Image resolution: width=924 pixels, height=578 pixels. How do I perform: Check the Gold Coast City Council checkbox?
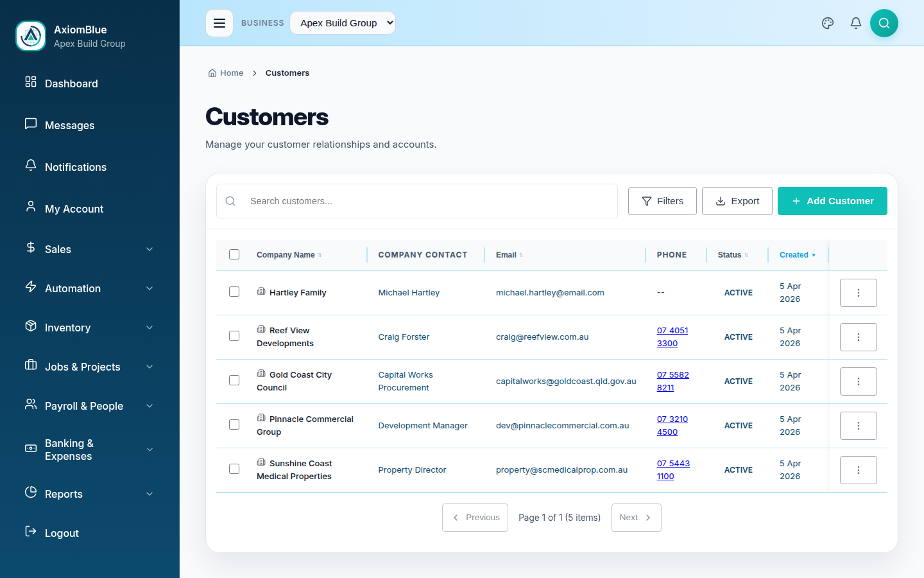[234, 380]
